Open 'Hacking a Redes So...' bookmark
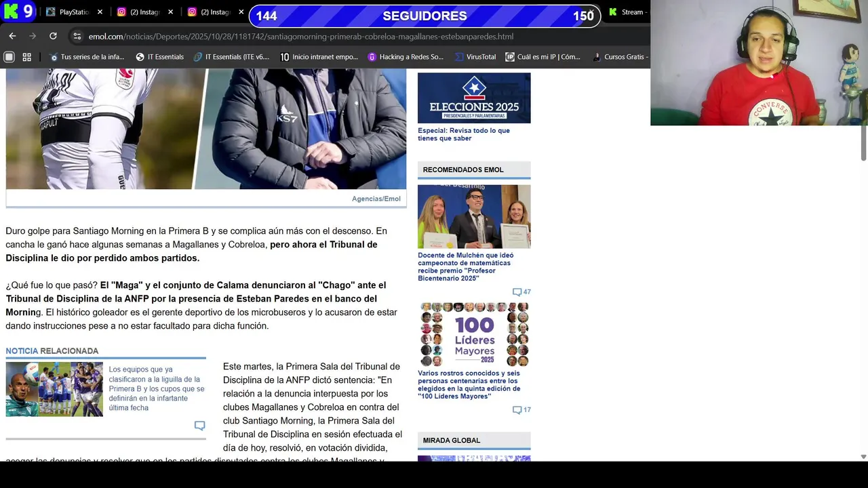 (x=406, y=57)
